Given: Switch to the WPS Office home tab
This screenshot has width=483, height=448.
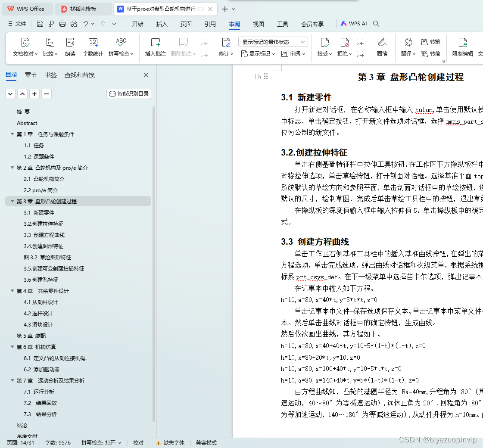Looking at the screenshot, I should click(27, 9).
